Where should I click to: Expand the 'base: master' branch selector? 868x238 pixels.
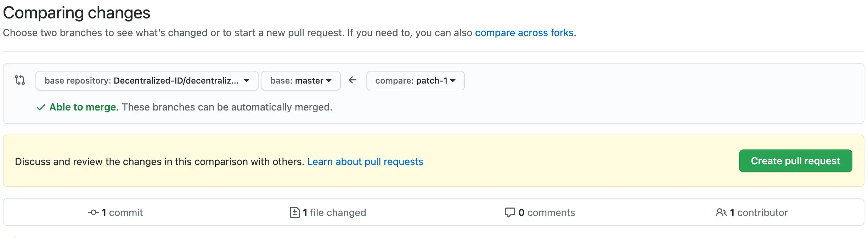click(300, 81)
